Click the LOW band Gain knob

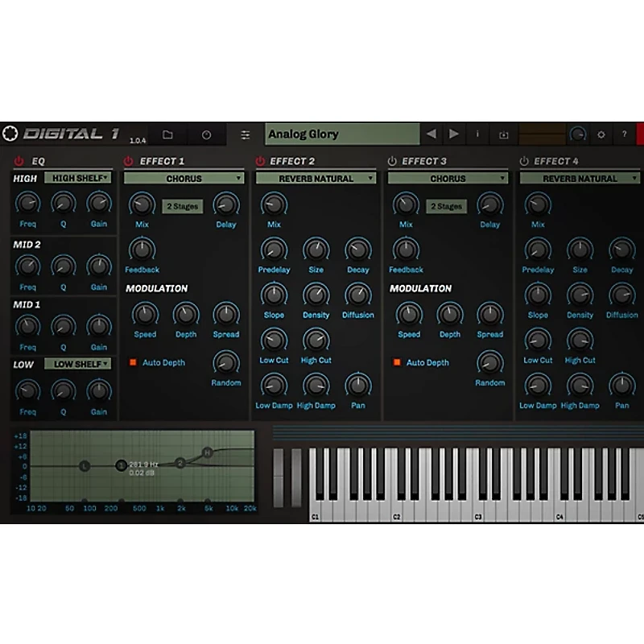point(99,391)
